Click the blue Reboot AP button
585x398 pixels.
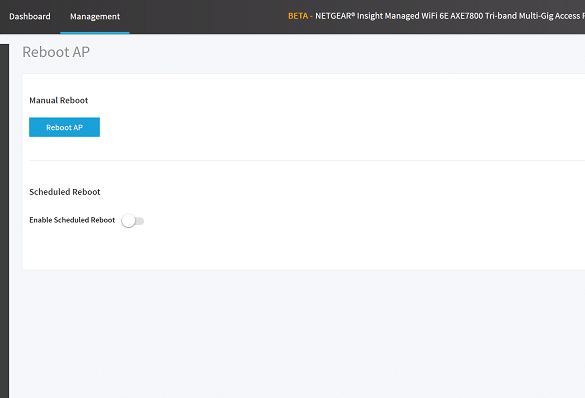point(65,127)
